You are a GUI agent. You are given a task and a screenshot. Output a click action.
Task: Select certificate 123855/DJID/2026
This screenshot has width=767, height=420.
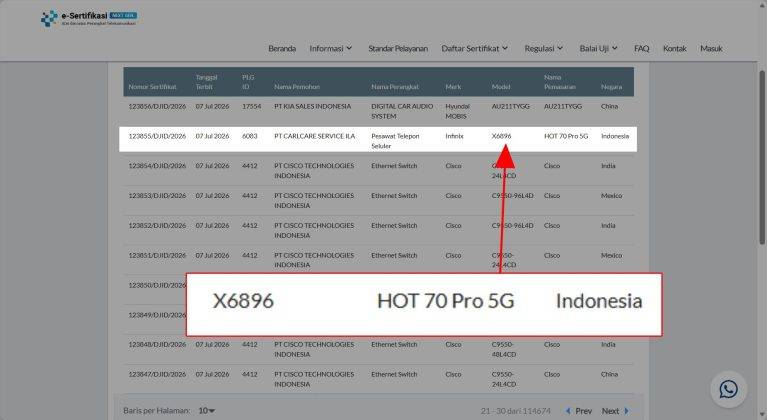point(157,136)
